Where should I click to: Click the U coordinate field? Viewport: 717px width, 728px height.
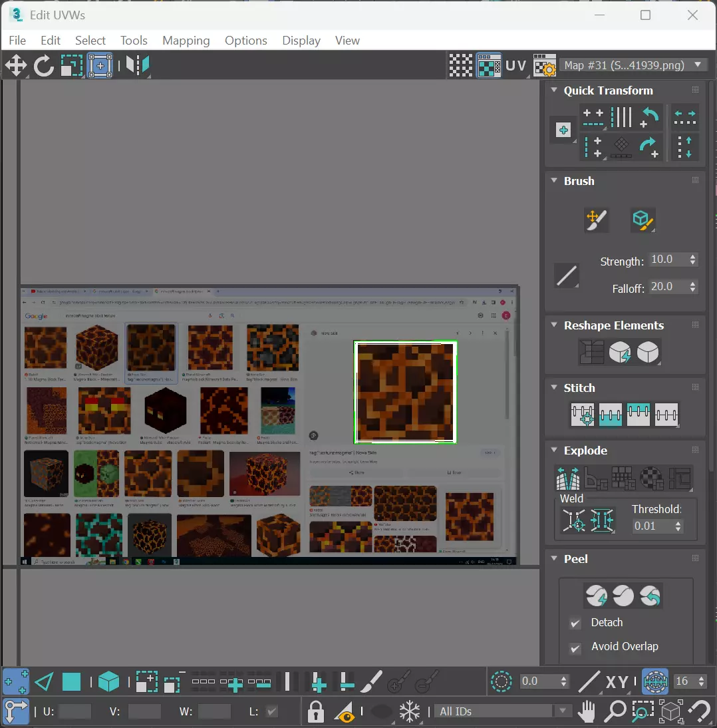click(75, 711)
